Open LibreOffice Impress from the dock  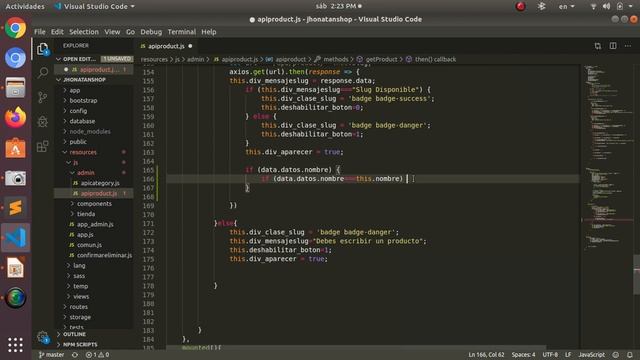point(16,268)
